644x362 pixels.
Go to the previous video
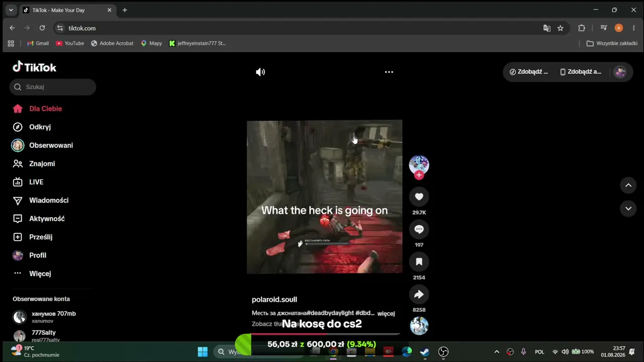point(628,185)
